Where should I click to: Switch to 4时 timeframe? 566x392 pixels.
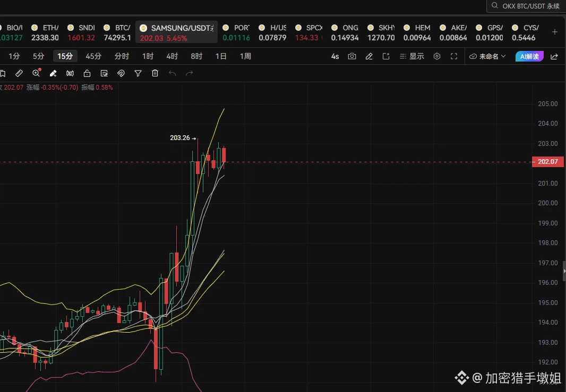pyautogui.click(x=172, y=56)
